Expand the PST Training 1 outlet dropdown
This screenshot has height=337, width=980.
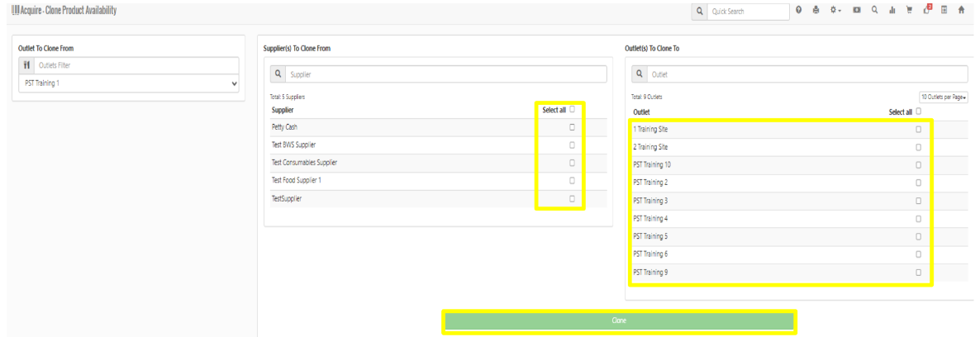click(x=128, y=83)
